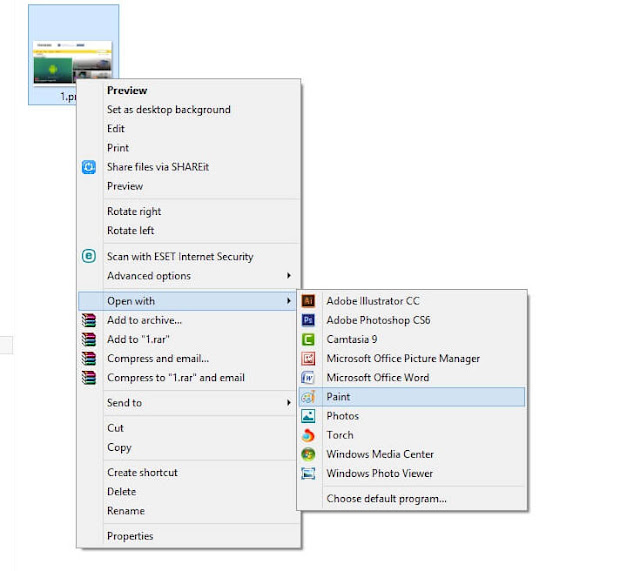
Task: Click the Adobe Photoshop CS6 icon
Action: tap(308, 320)
